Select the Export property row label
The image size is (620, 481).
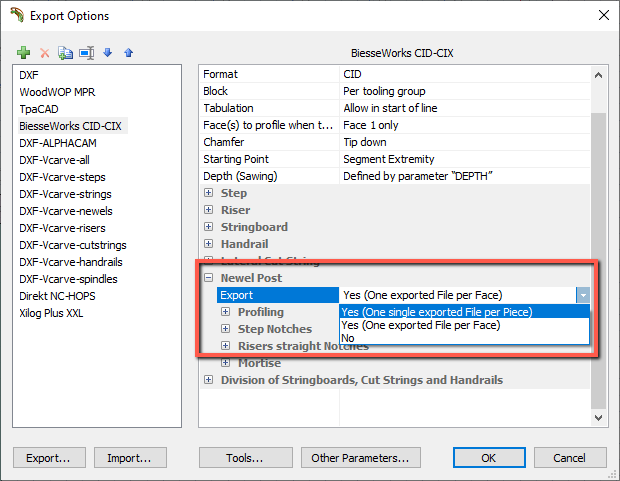tap(278, 295)
